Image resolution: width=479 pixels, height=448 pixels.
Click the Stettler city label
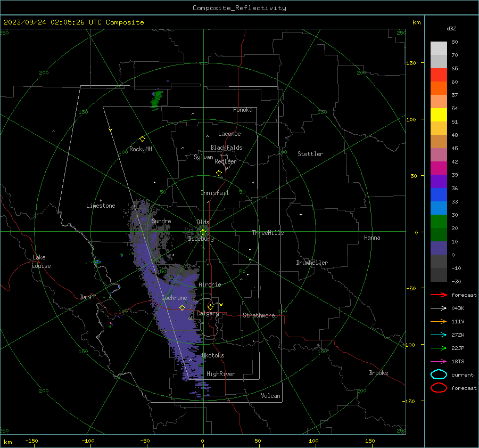click(310, 154)
